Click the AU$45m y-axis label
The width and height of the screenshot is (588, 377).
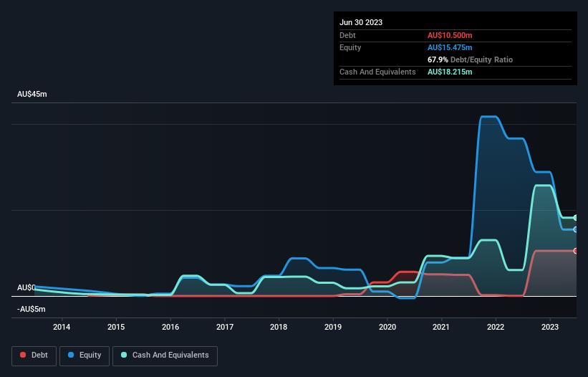pyautogui.click(x=32, y=94)
